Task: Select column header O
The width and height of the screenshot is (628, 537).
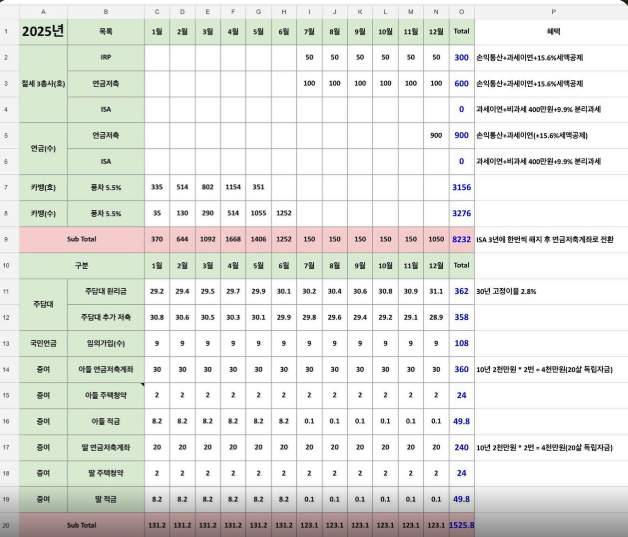Action: [x=461, y=12]
